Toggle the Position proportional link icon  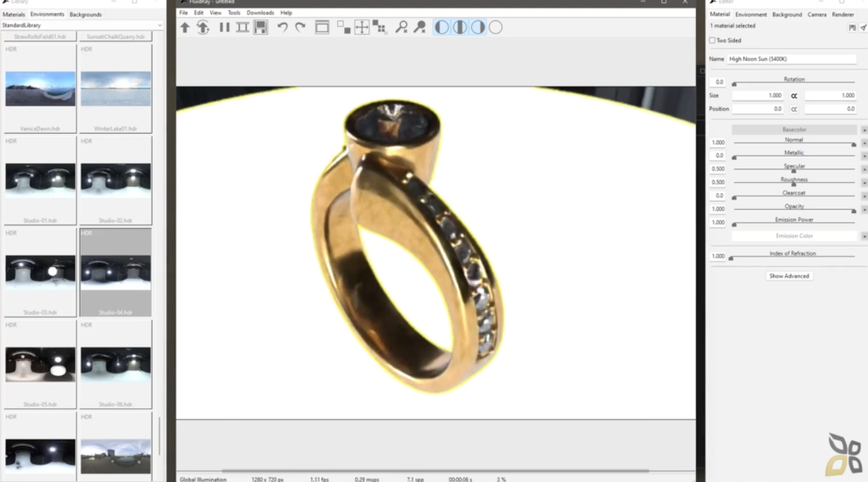pyautogui.click(x=793, y=109)
